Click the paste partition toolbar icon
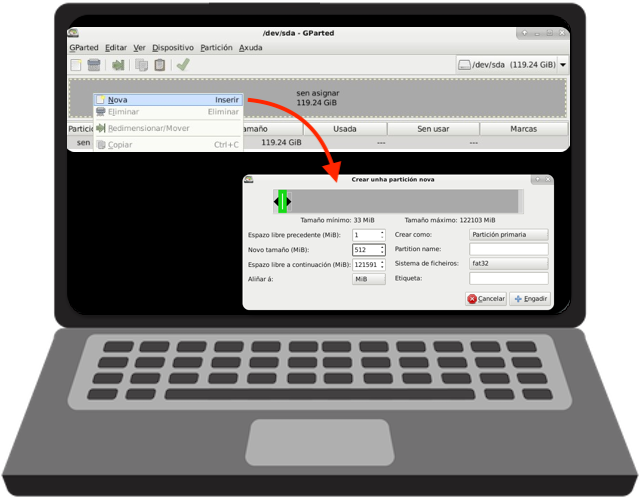The image size is (640, 498). click(x=158, y=65)
